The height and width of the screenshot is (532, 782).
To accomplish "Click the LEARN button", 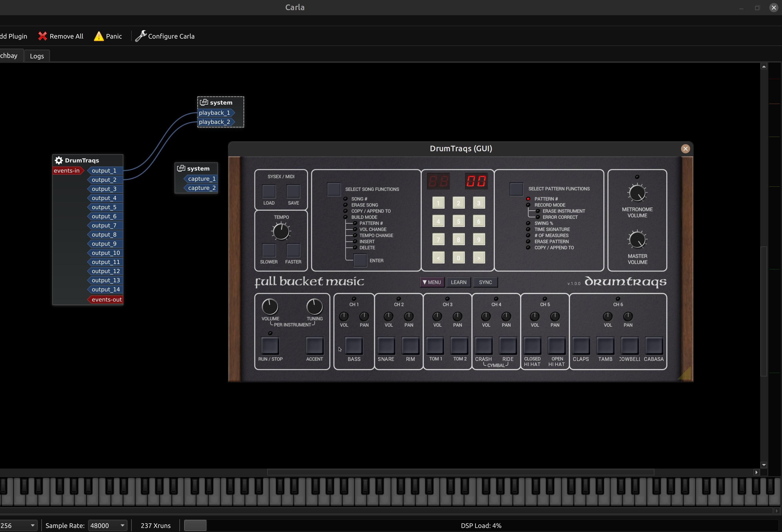I will tap(459, 282).
